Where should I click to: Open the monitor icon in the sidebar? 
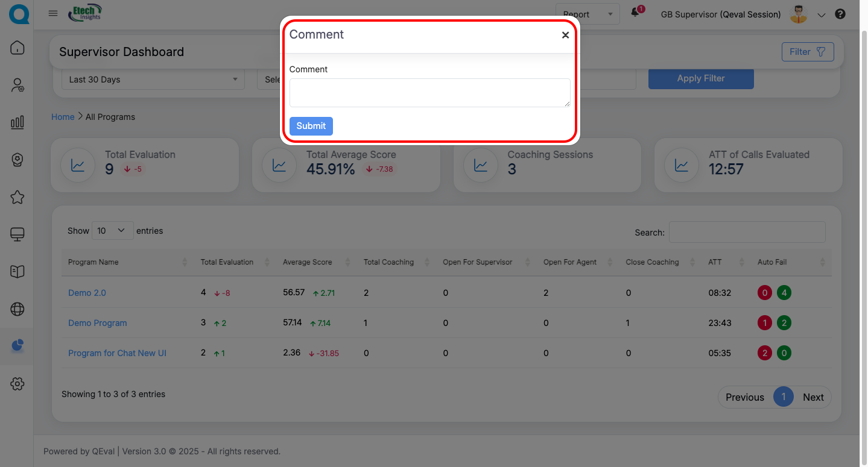(17, 234)
